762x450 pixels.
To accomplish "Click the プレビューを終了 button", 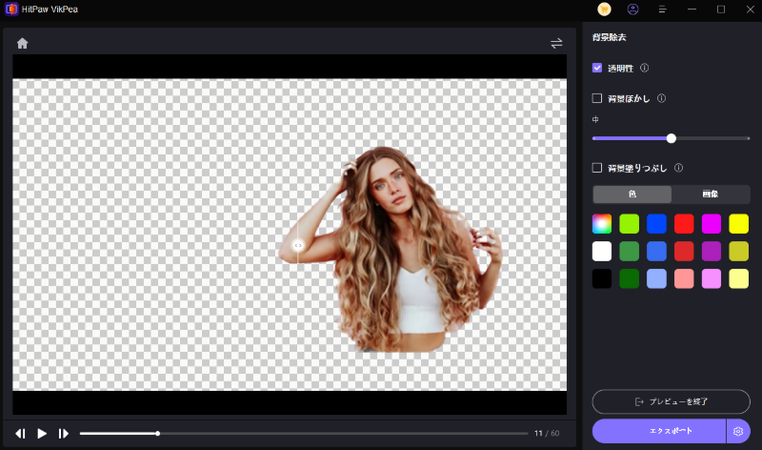I will pyautogui.click(x=671, y=401).
